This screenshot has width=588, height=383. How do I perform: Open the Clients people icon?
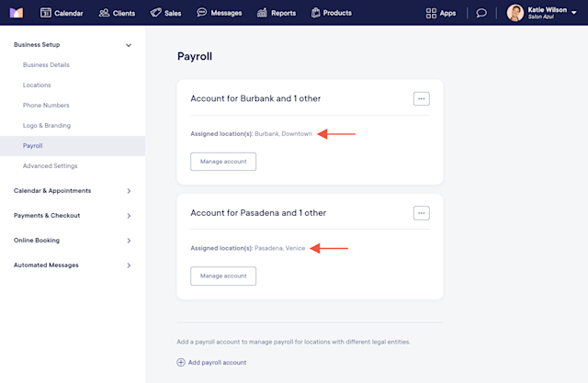pos(104,13)
